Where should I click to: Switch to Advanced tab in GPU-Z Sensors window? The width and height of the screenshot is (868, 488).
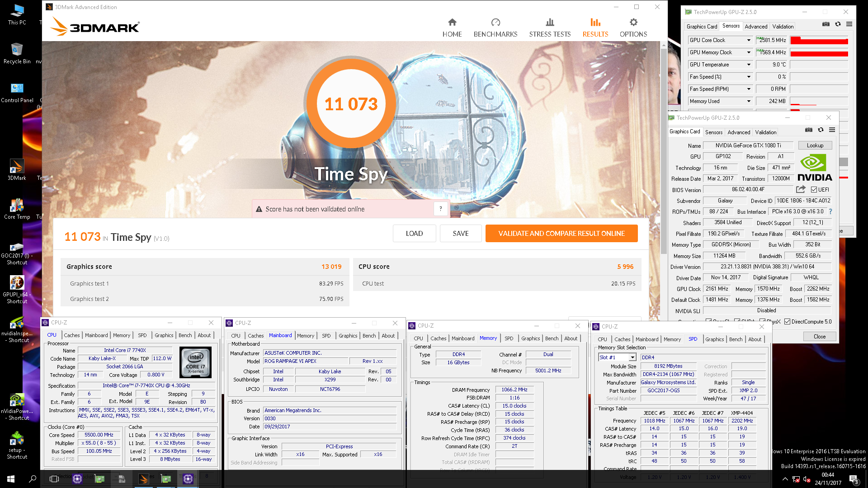tap(756, 27)
